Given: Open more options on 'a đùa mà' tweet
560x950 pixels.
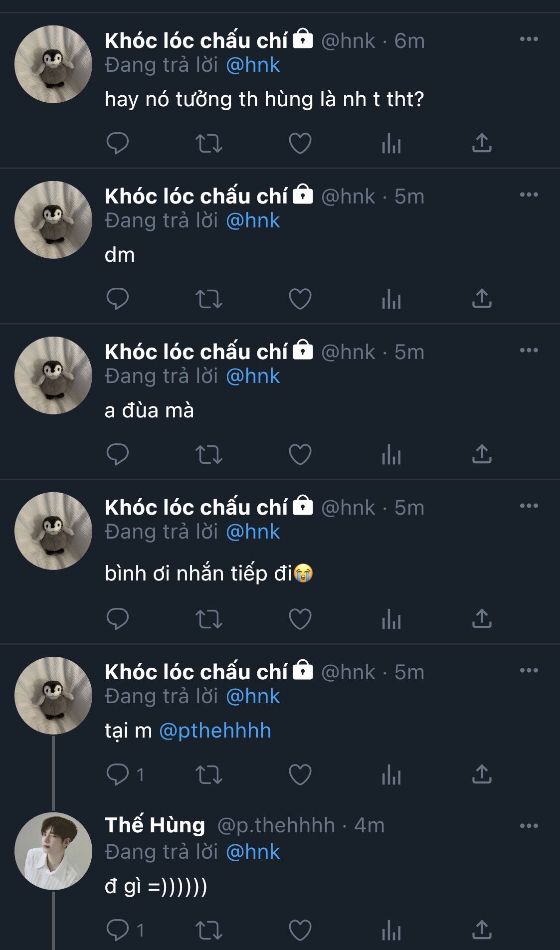Looking at the screenshot, I should pos(529,351).
